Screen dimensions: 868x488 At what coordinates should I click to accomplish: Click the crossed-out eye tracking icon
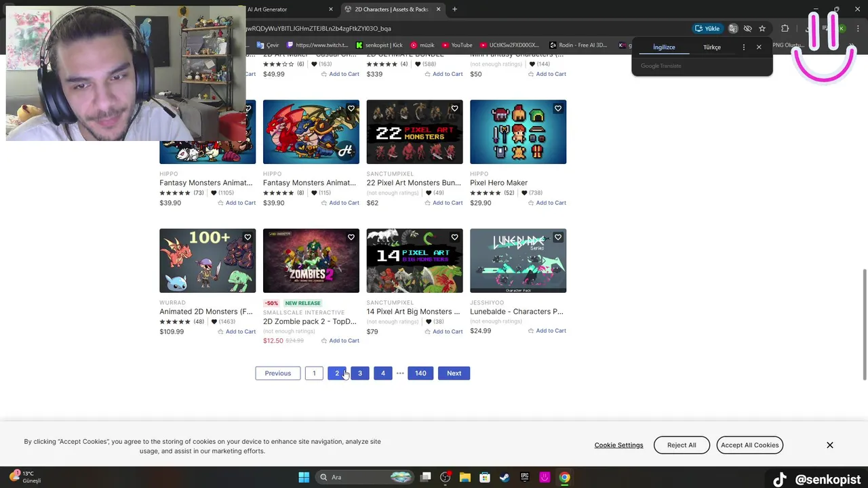pyautogui.click(x=747, y=28)
